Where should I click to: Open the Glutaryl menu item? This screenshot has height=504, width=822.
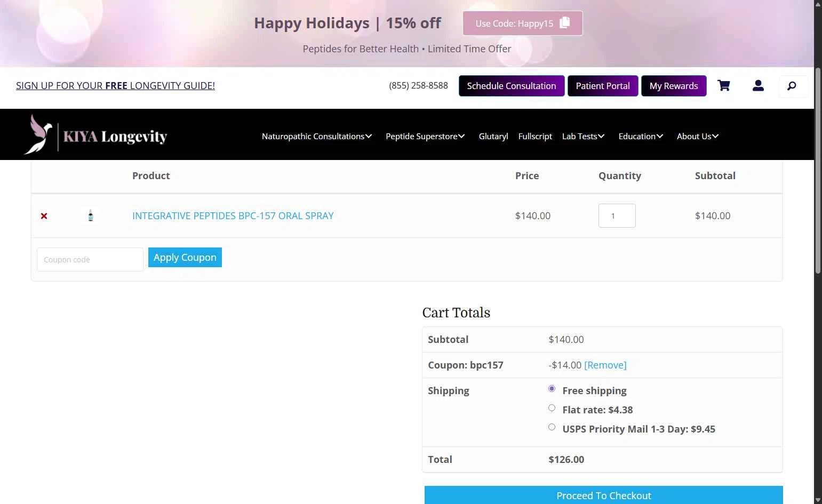point(493,136)
